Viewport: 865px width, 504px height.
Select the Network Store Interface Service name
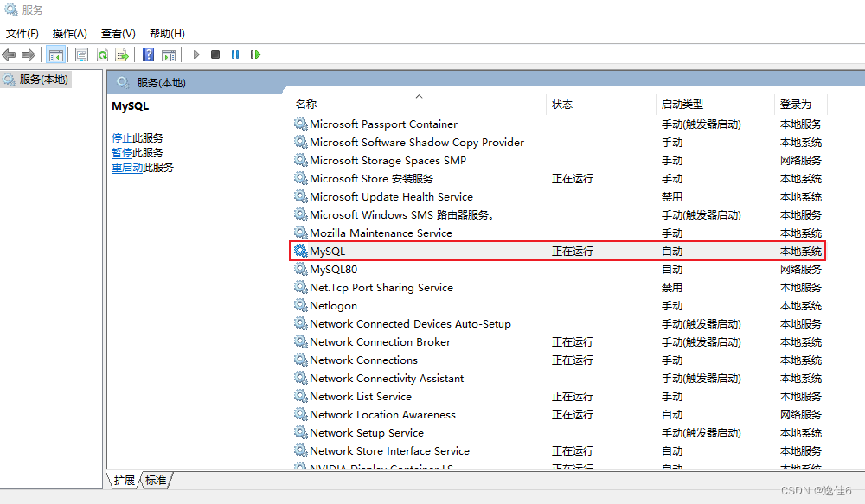389,451
